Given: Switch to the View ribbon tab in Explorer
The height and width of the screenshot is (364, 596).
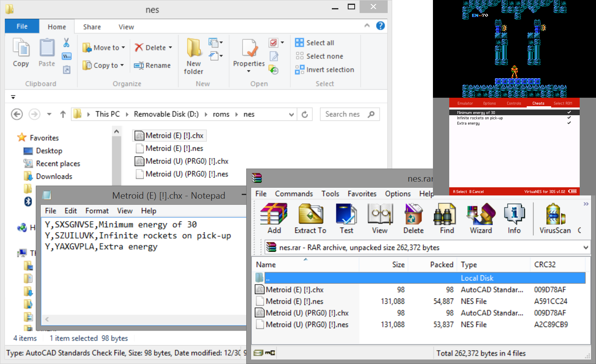Looking at the screenshot, I should (x=126, y=27).
